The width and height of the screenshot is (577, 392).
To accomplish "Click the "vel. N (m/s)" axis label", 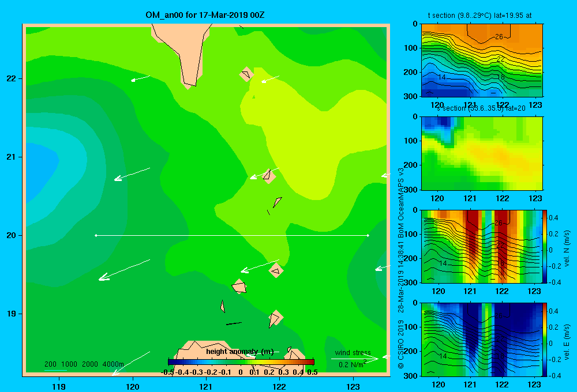I will pyautogui.click(x=567, y=248).
